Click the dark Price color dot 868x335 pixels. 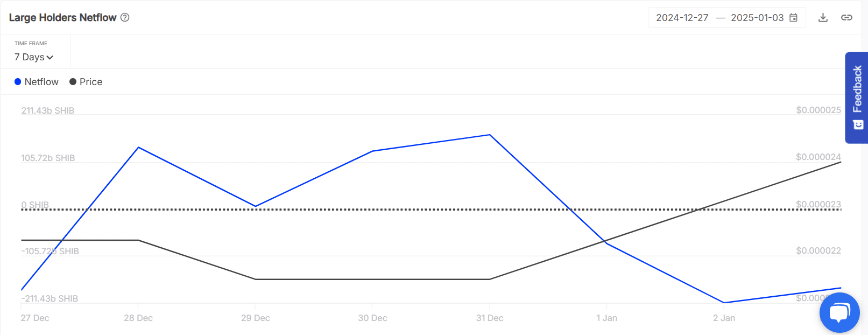(73, 82)
